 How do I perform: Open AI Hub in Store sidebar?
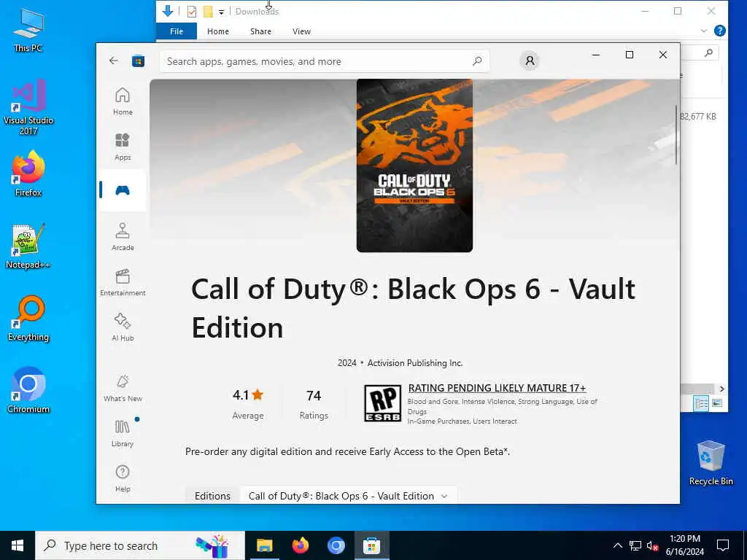[123, 327]
